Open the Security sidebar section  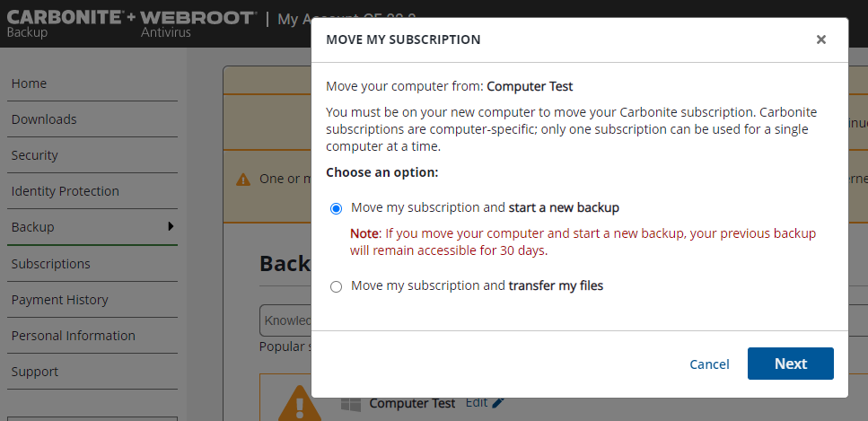34,155
